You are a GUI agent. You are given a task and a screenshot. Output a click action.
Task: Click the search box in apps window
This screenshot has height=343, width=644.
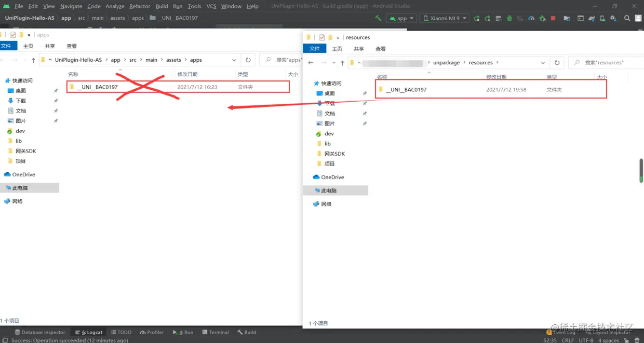click(281, 60)
